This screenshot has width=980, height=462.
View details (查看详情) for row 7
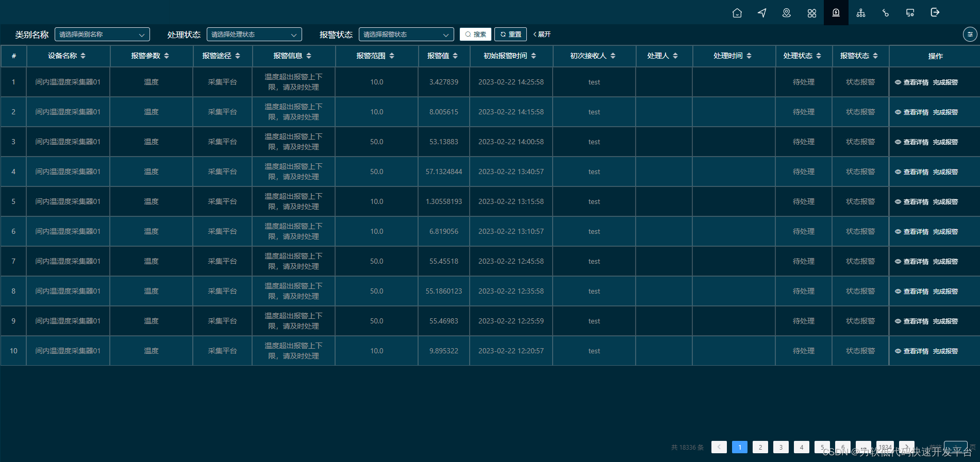click(911, 262)
